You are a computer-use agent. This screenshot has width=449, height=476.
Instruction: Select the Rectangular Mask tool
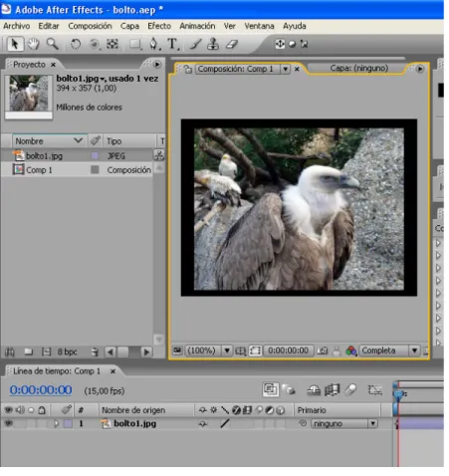pos(135,44)
